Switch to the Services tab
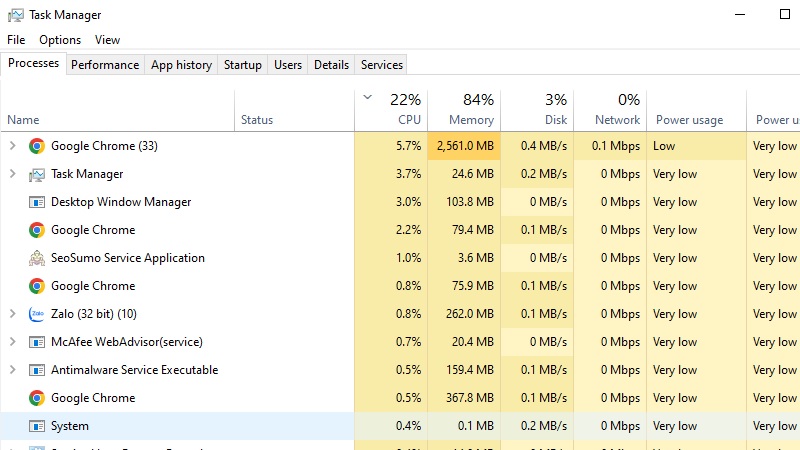The height and width of the screenshot is (450, 800). point(382,65)
